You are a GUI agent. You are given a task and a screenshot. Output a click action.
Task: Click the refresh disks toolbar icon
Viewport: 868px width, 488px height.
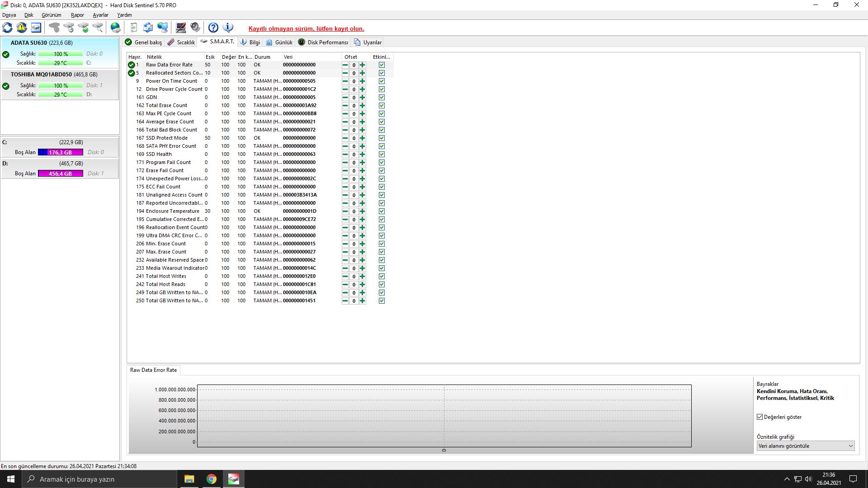[8, 28]
